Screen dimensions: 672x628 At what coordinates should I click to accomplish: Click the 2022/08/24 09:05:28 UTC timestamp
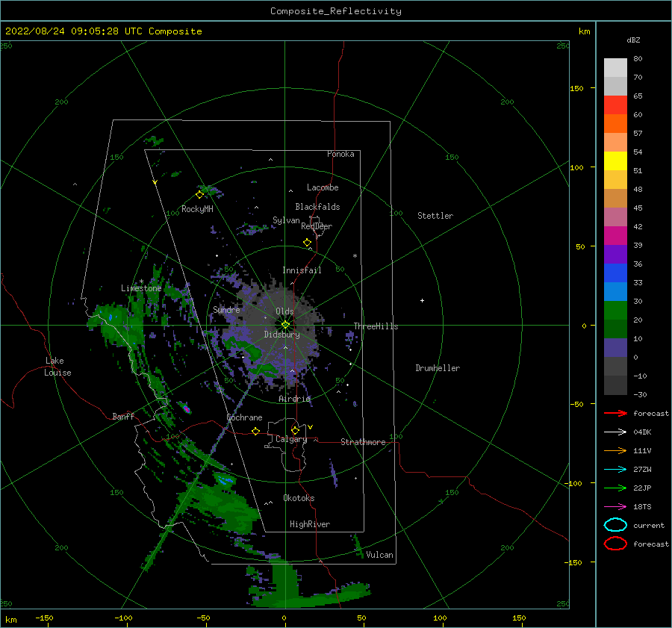pos(74,31)
